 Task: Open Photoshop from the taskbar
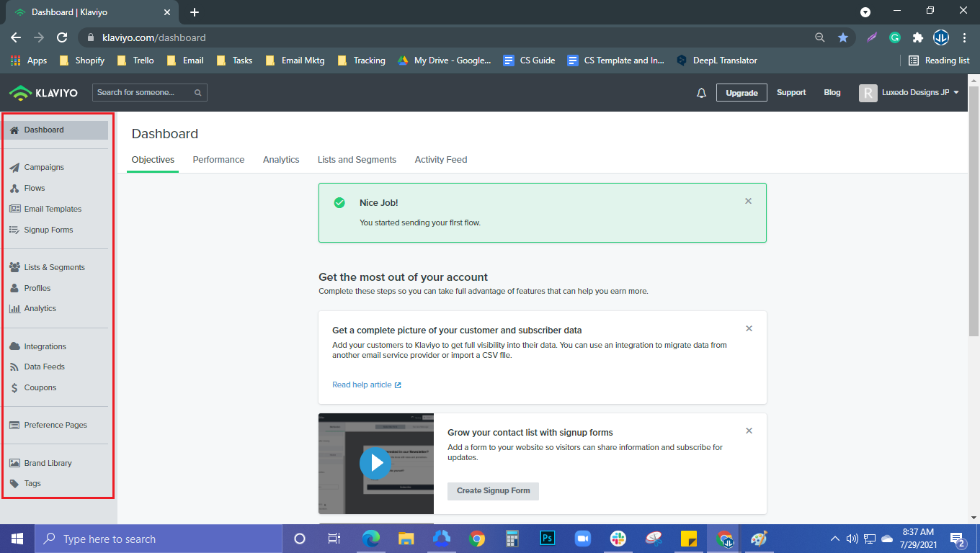pos(547,539)
